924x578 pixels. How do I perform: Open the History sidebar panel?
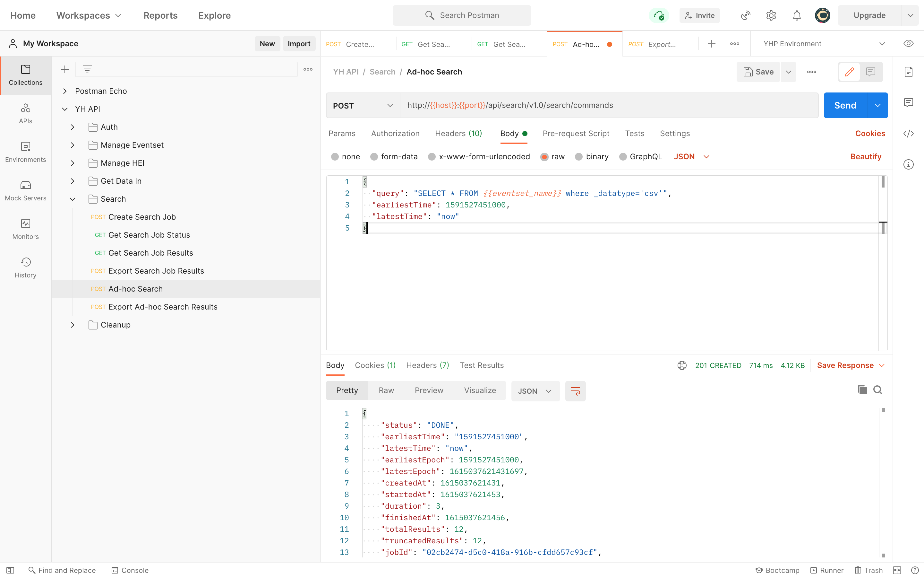click(x=26, y=268)
